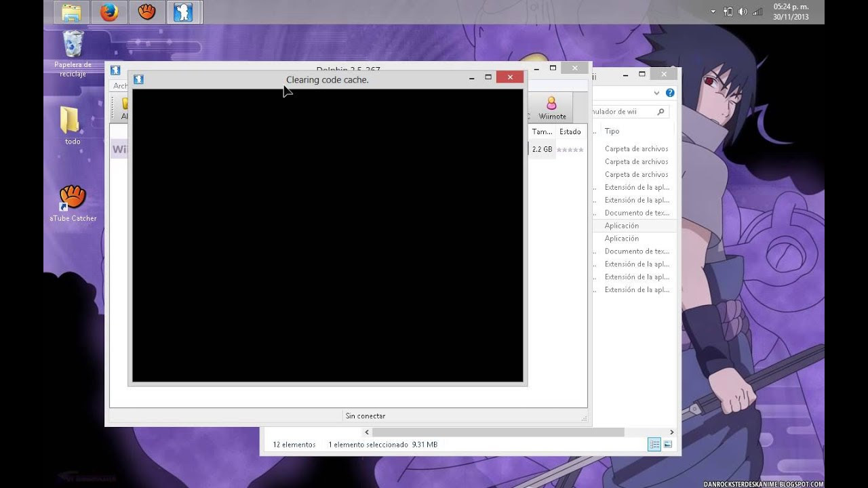
Task: Check the battery power tray icon
Action: pyautogui.click(x=728, y=12)
